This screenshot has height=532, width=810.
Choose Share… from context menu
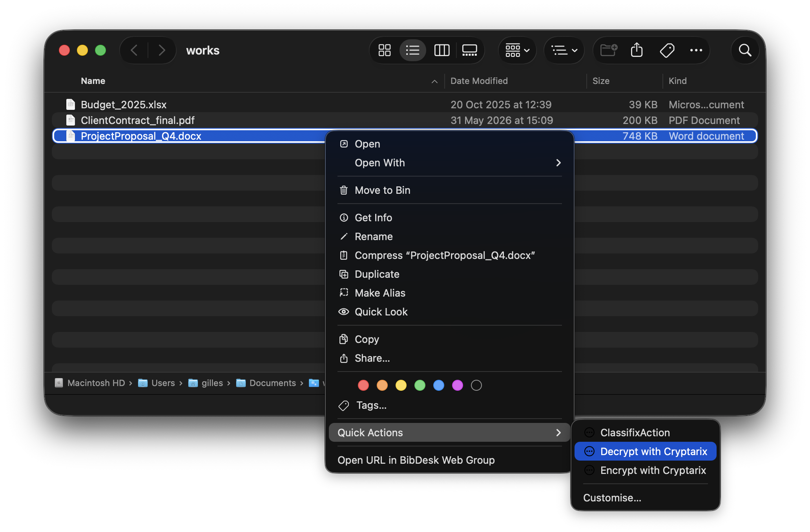(450, 358)
